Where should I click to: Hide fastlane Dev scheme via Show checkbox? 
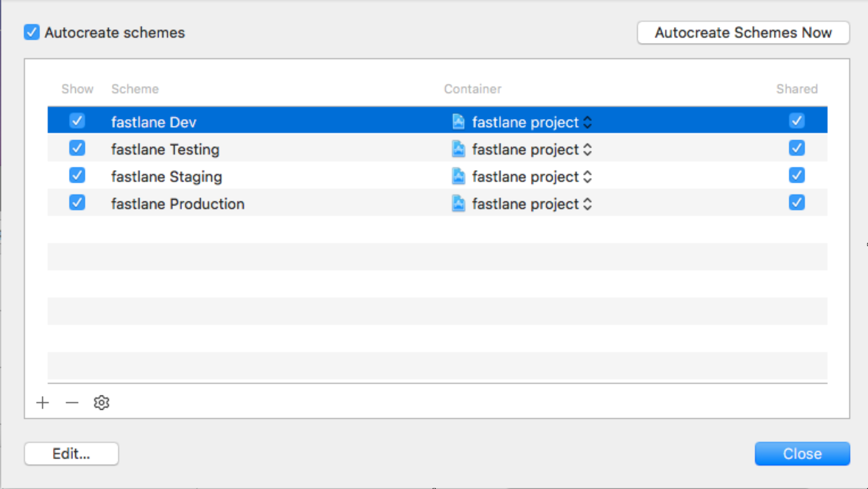point(77,121)
